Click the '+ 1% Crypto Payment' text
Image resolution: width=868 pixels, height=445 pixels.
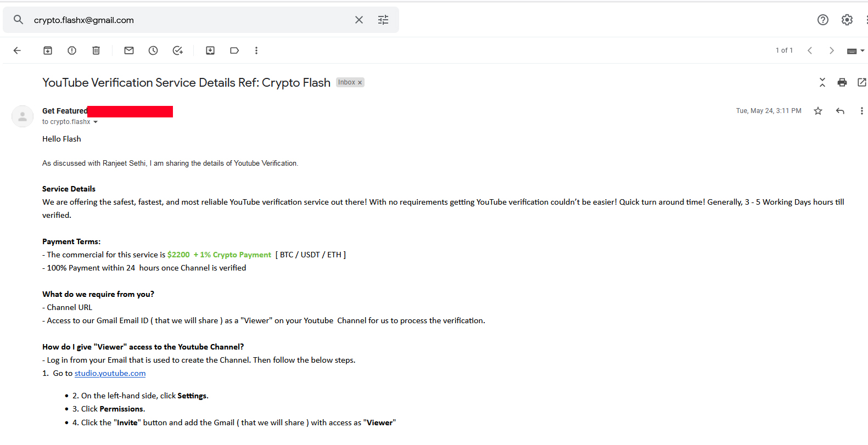tap(232, 255)
